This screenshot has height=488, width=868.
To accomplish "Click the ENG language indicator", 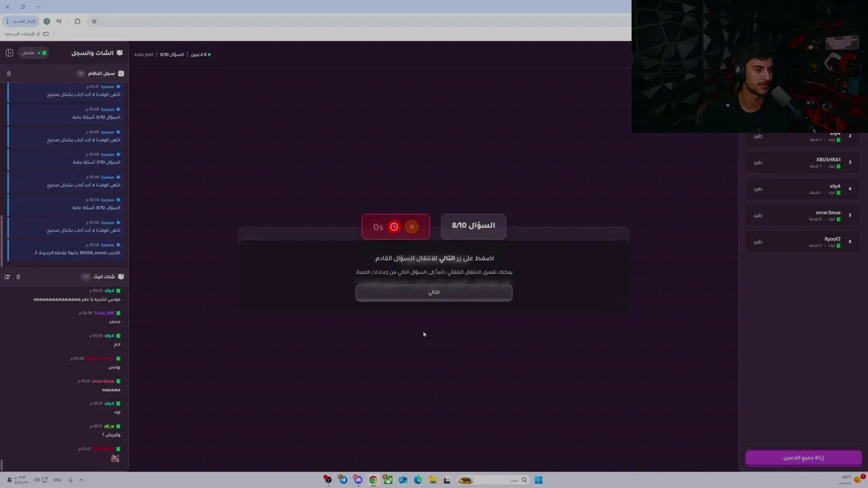I will click(58, 480).
